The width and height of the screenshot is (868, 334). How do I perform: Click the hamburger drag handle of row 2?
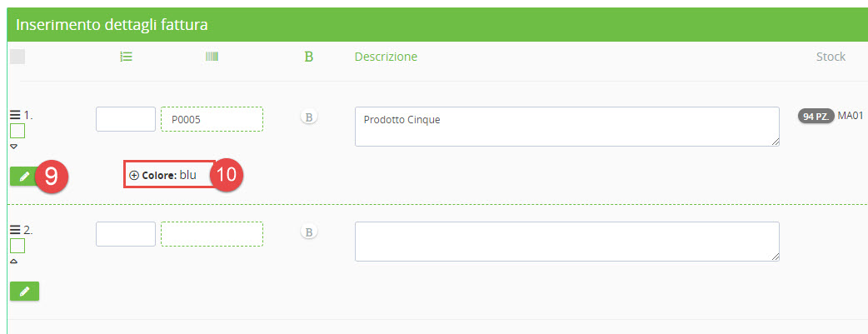14,229
